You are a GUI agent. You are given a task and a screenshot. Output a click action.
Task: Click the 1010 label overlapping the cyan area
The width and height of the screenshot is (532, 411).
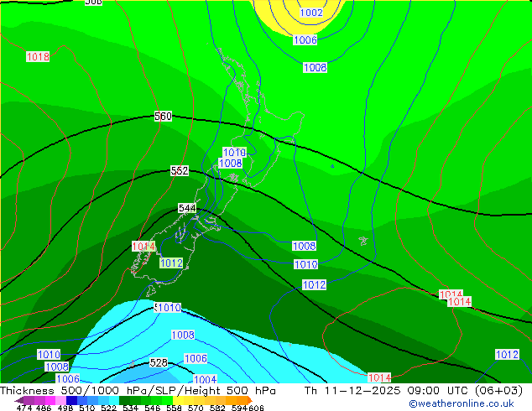pyautogui.click(x=169, y=308)
